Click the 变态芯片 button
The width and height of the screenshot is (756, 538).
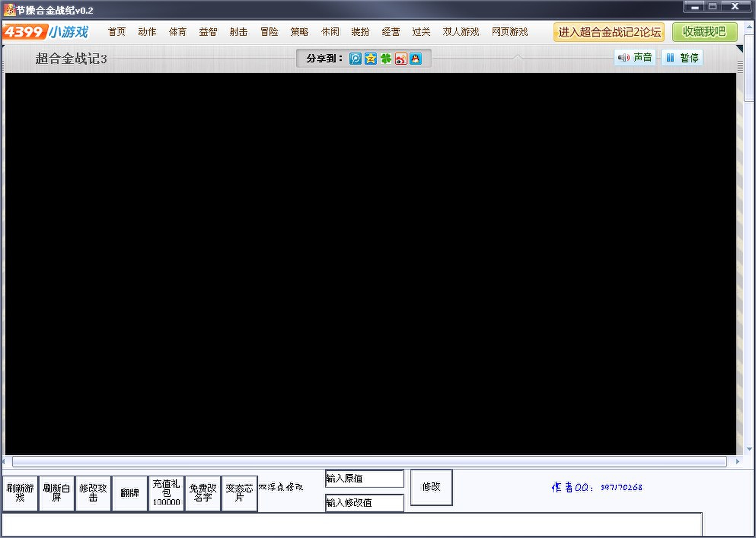point(239,493)
